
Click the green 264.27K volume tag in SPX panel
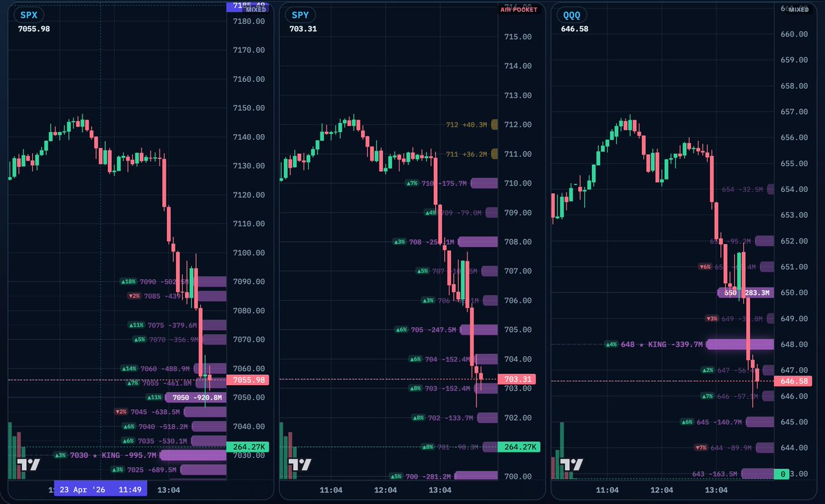247,447
